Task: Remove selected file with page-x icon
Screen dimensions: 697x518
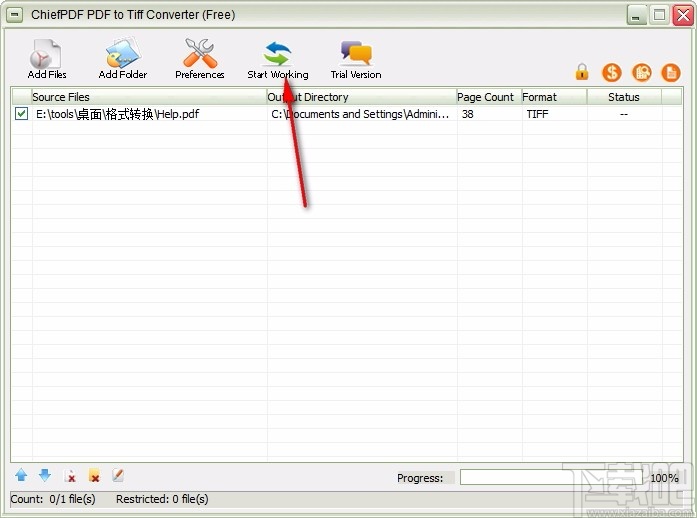Action: [70, 476]
